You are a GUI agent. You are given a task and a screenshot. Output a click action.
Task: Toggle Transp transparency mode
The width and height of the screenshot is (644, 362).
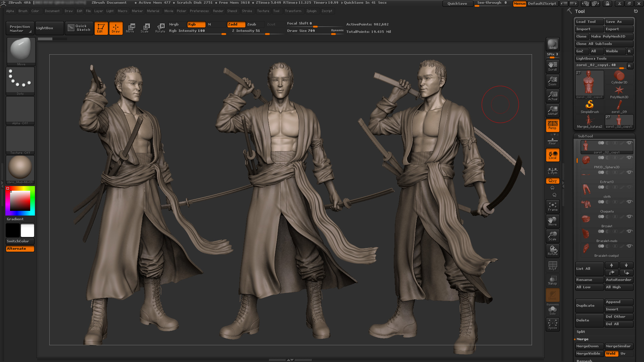point(552,280)
